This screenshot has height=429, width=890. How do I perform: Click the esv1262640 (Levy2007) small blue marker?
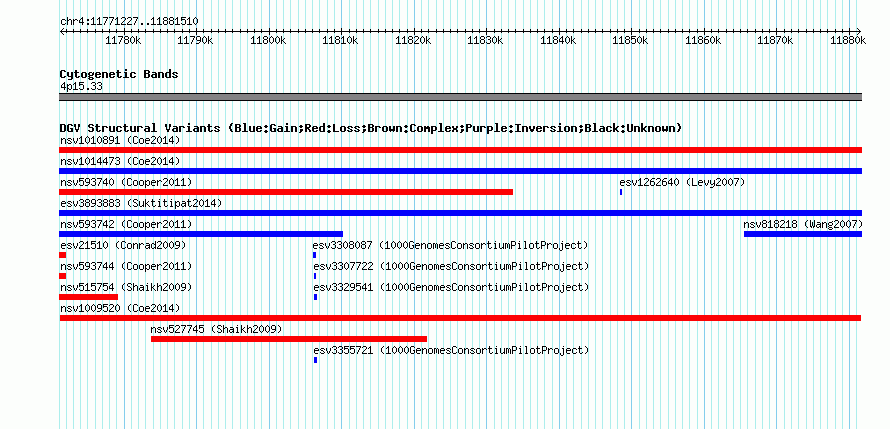click(x=621, y=192)
